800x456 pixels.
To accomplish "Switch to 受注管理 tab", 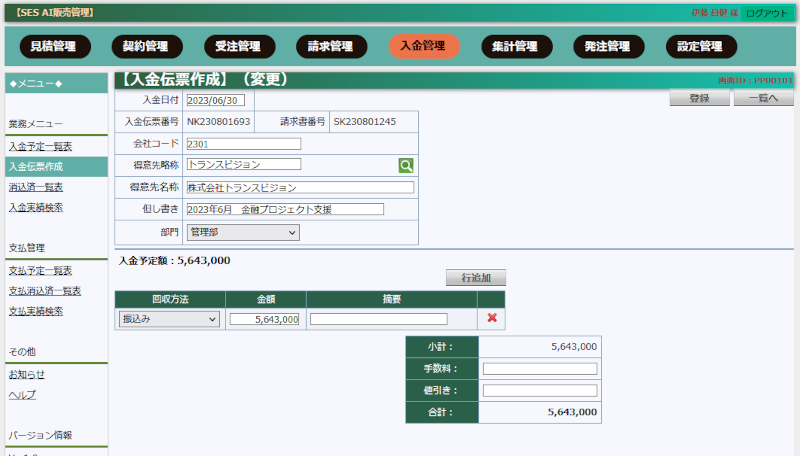I will click(x=239, y=46).
